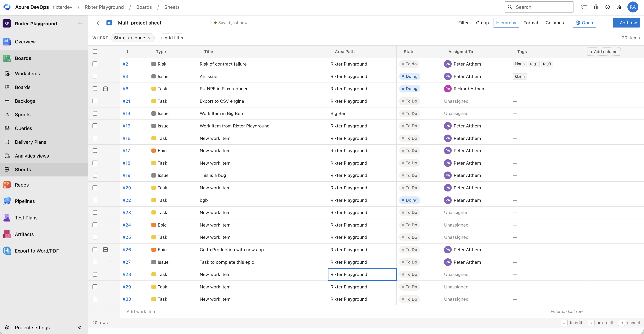Click the Add row button
This screenshot has width=644, height=334.
(x=626, y=23)
